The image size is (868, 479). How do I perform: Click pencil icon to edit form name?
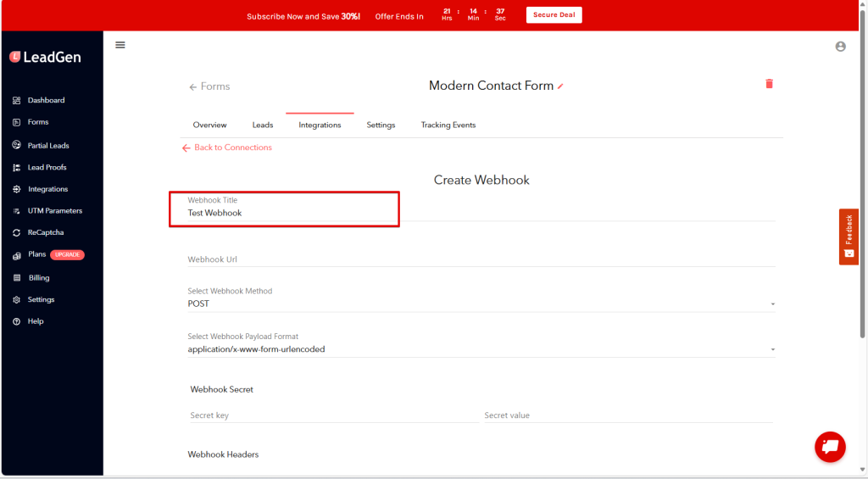tap(560, 86)
